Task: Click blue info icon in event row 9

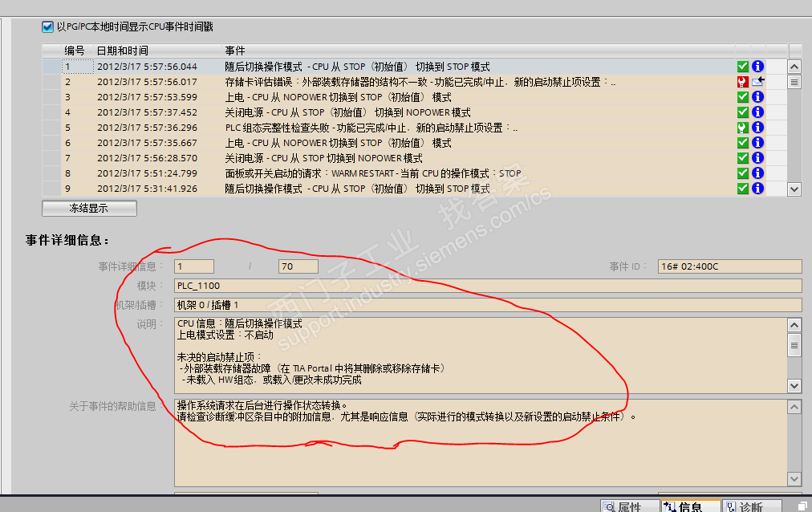Action: 757,189
